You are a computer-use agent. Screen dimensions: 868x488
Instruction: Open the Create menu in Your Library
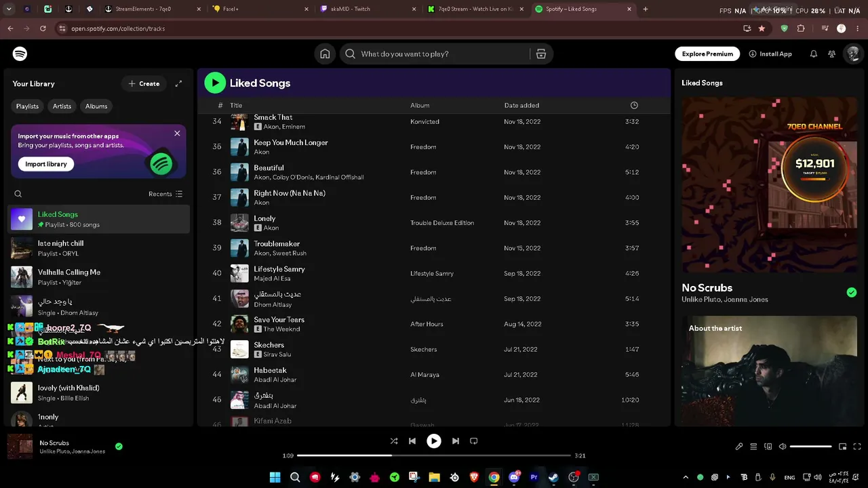click(144, 84)
